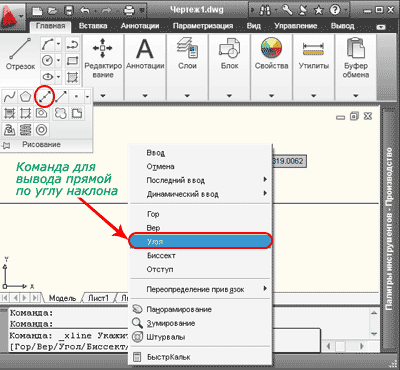Select the Arc drawing tool
The width and height of the screenshot is (400, 370).
tap(48, 44)
